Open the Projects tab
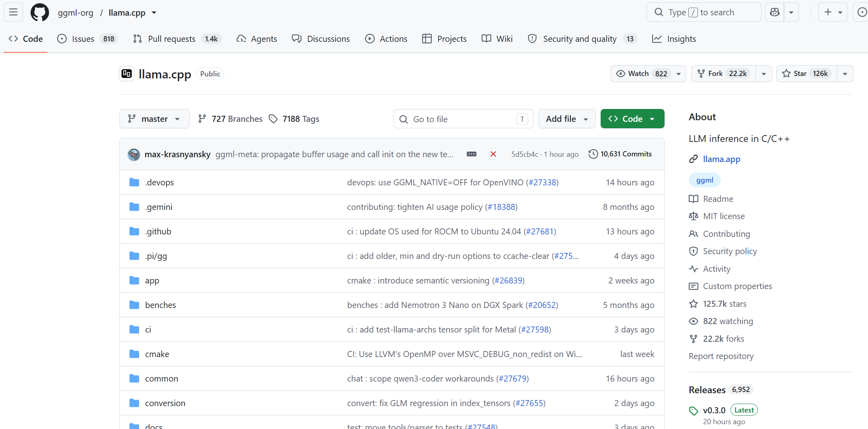Screen dimensions: 868x429 point(444,39)
